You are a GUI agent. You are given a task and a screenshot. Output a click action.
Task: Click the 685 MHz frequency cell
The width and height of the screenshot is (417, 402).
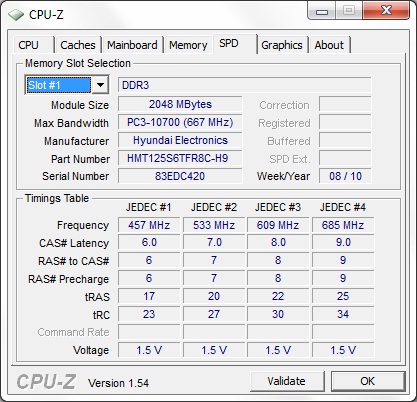point(343,225)
